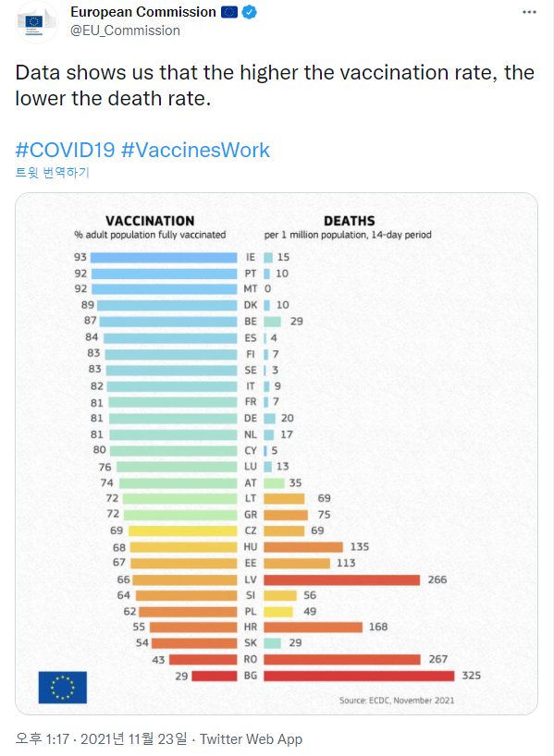This screenshot has width=554, height=756.
Task: Click the tweet timestamp 오후 1:17
Action: (43, 738)
